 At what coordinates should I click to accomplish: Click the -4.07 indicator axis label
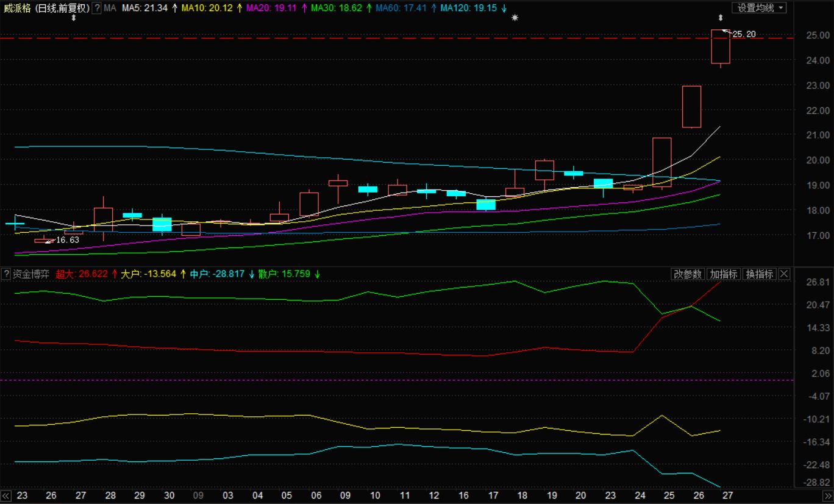tap(819, 396)
